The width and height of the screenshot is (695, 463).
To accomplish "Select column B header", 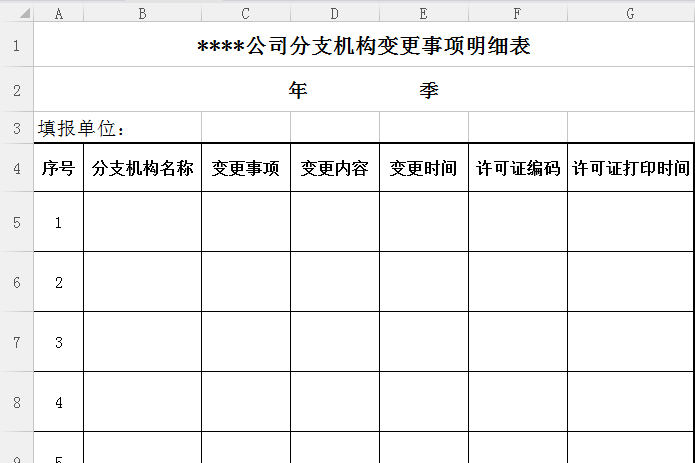I will pyautogui.click(x=142, y=13).
